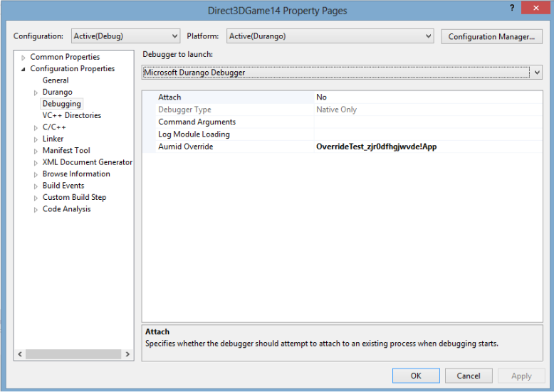Expand the Linker node arrow
Screen dimensions: 554x392
[36, 139]
